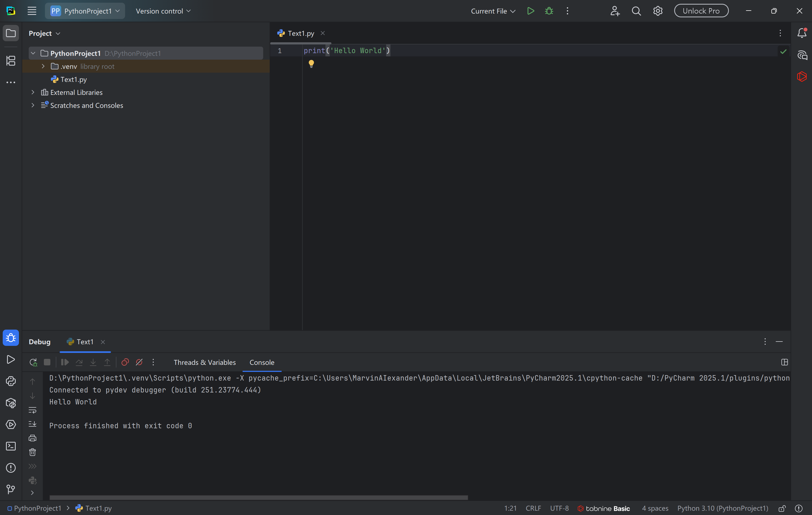This screenshot has height=515, width=812.
Task: Click the green Run button in top toolbar
Action: point(530,11)
